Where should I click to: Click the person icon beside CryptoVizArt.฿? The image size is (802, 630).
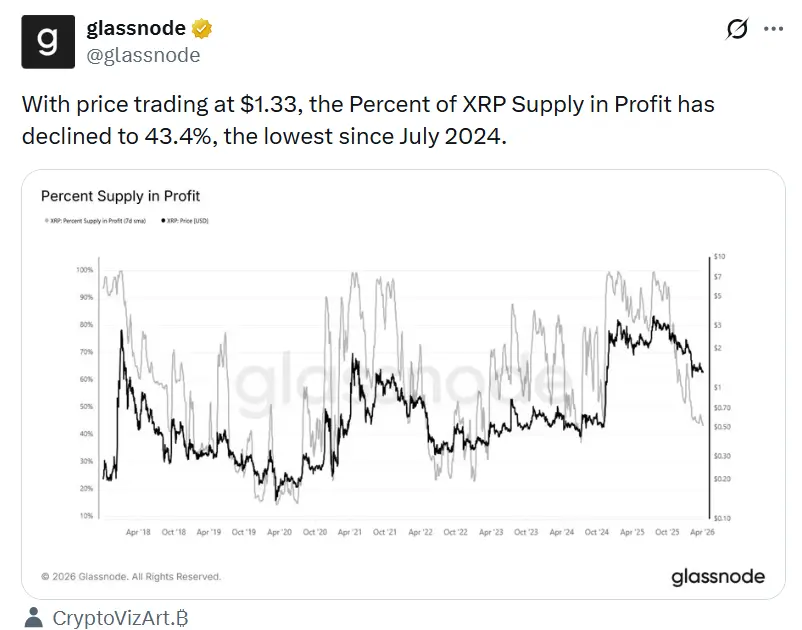pyautogui.click(x=34, y=618)
